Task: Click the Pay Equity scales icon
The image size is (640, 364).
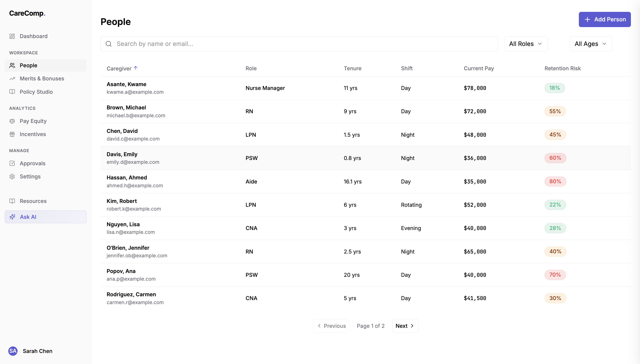Action: tap(12, 121)
